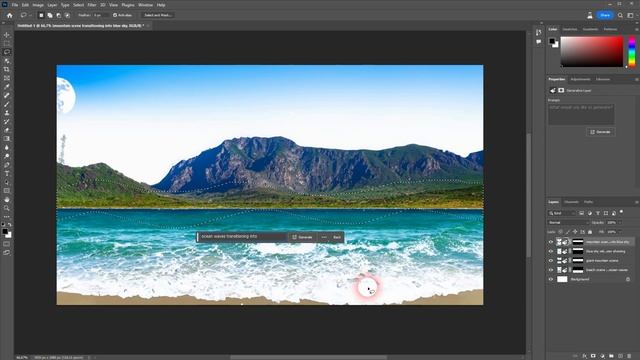The image size is (640, 360).
Task: Hide the top mountain scene blue sky layer
Action: pyautogui.click(x=551, y=242)
